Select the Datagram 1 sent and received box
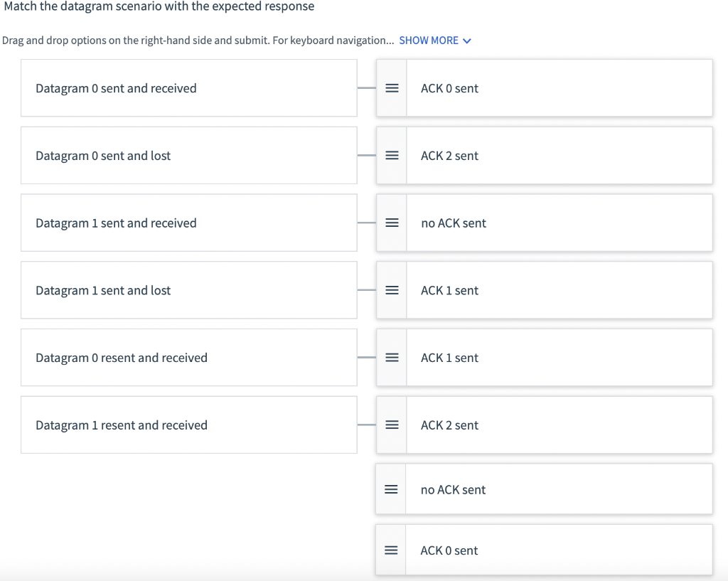Screen dimensions: 728x581 click(188, 223)
